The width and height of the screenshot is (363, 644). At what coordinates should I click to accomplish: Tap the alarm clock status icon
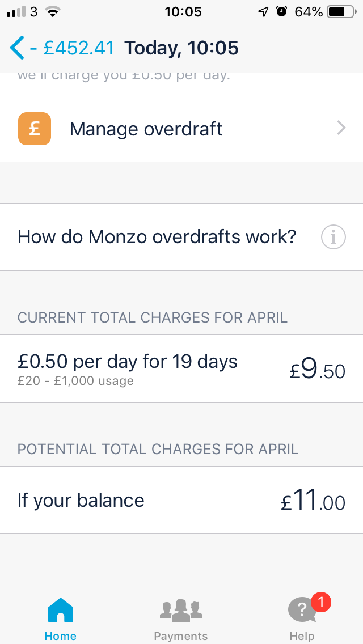point(282,11)
